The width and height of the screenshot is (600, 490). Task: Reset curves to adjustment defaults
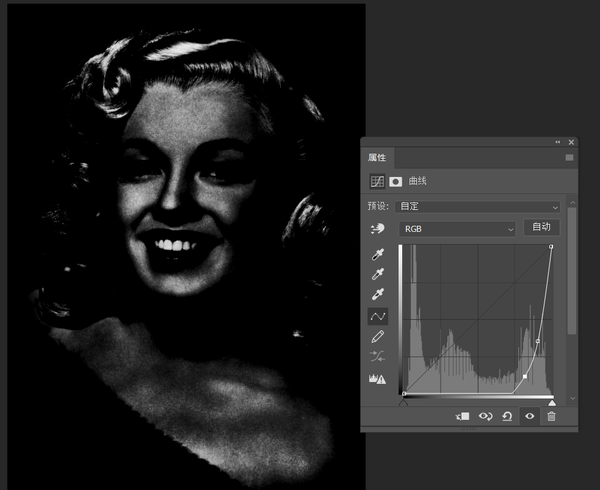(507, 416)
